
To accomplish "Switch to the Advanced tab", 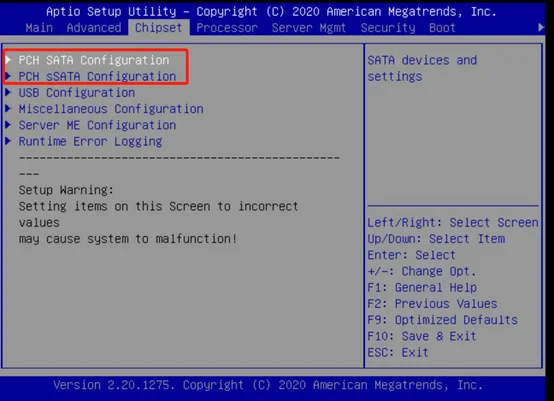I will [94, 28].
